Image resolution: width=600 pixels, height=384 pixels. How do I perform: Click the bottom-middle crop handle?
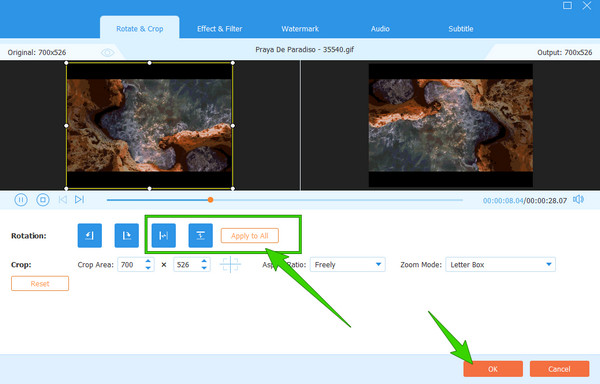150,189
